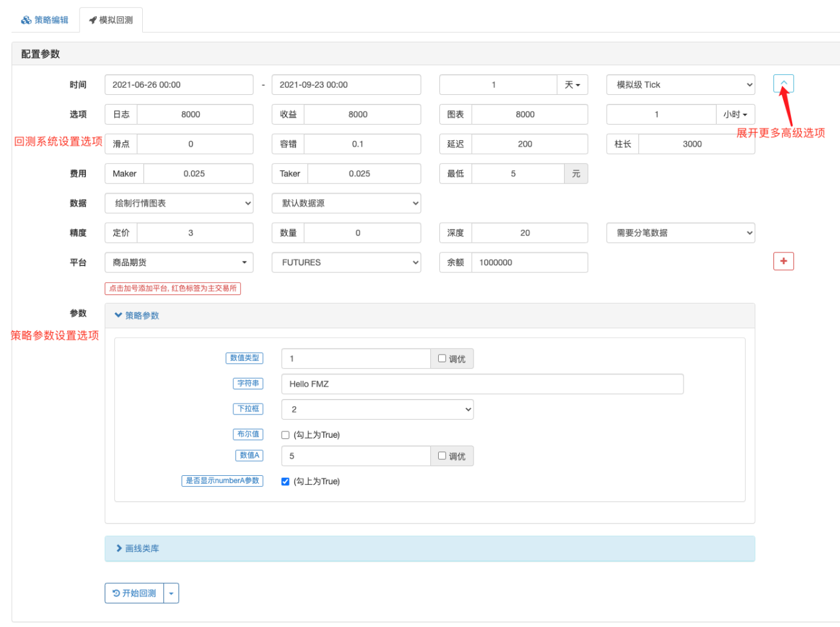
Task: Collapse advanced options with the chevron-up button
Action: (783, 83)
